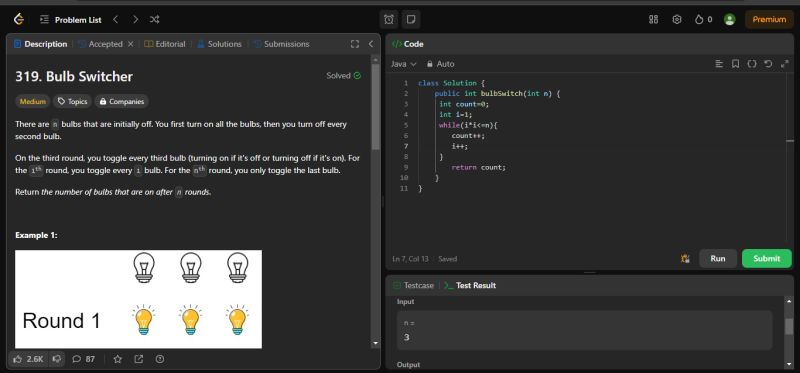Image resolution: width=800 pixels, height=373 pixels.
Task: Click the green Submit button
Action: pyautogui.click(x=766, y=258)
